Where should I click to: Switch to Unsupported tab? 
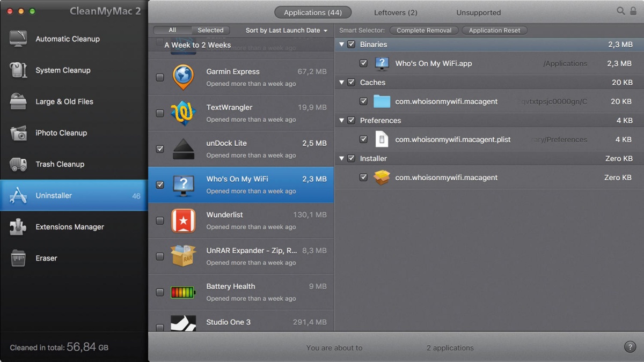point(479,12)
